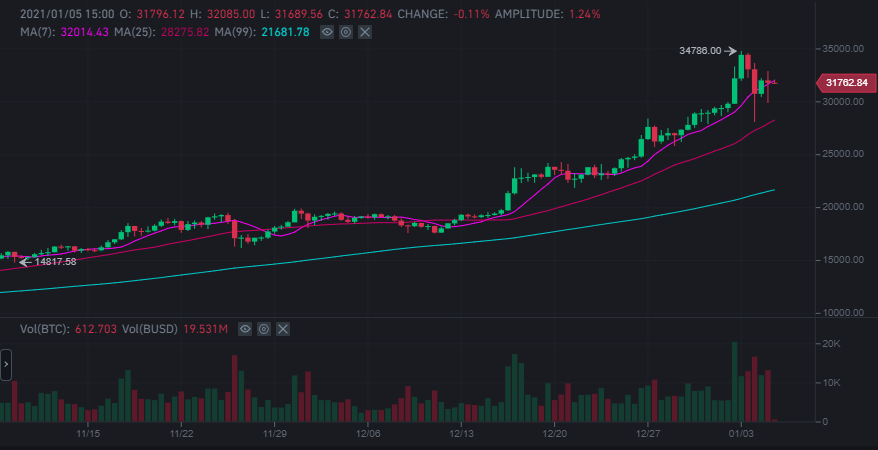
Task: Open Volume indicator settings
Action: 264,329
